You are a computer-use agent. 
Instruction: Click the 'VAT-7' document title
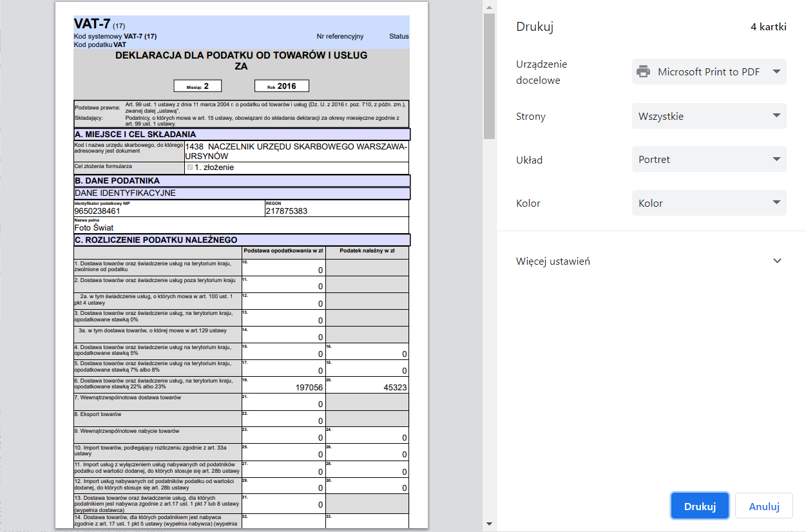tap(92, 24)
